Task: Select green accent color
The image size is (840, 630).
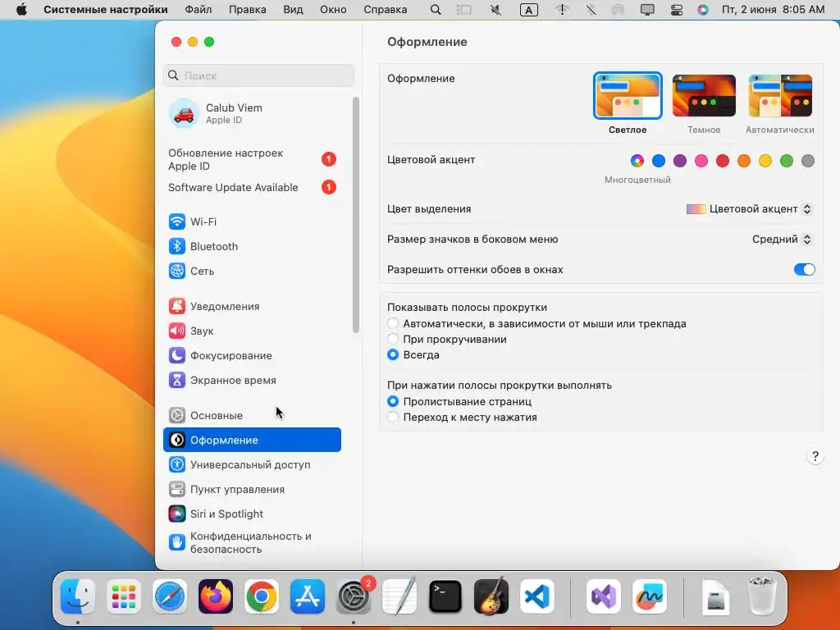Action: pos(787,161)
